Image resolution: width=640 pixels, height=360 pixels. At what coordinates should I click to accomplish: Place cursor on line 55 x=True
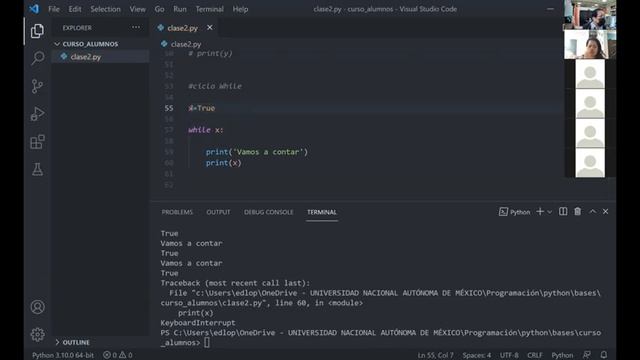[x=202, y=108]
